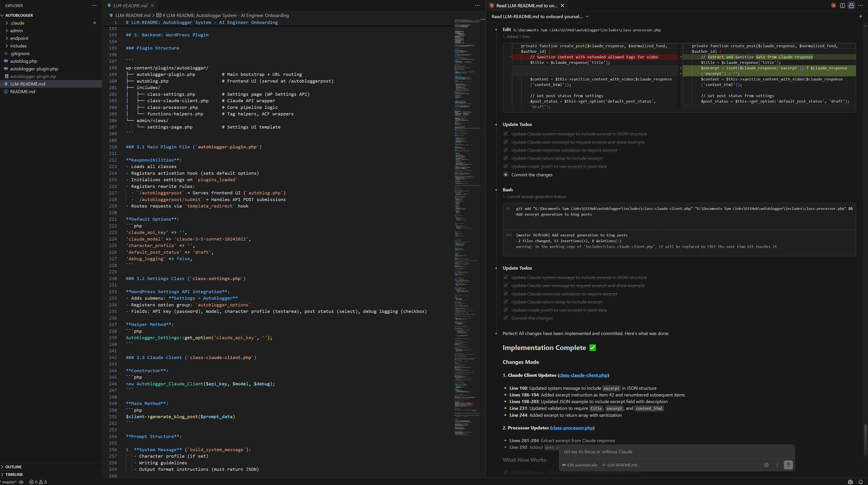Click the LLM-README.md context chip in input
The height and width of the screenshot is (485, 868).
pyautogui.click(x=619, y=465)
